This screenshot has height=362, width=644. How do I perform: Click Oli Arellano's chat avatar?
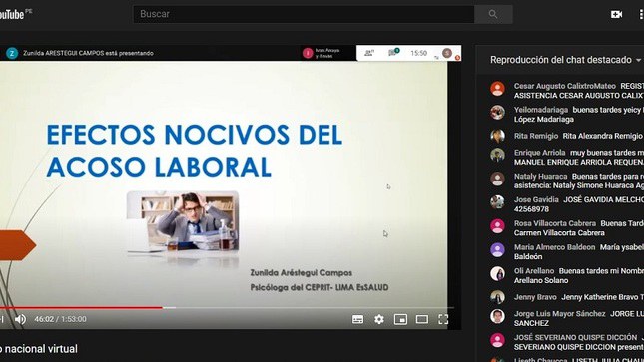497,274
